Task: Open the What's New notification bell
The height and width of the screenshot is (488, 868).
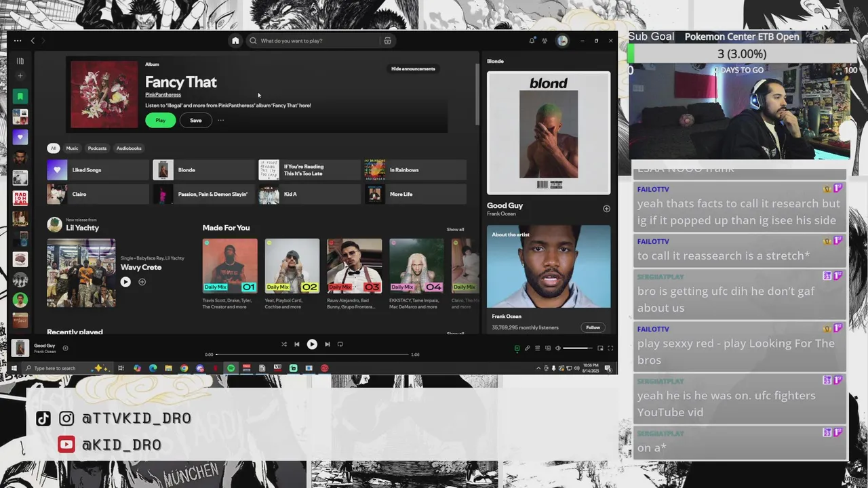Action: 532,41
